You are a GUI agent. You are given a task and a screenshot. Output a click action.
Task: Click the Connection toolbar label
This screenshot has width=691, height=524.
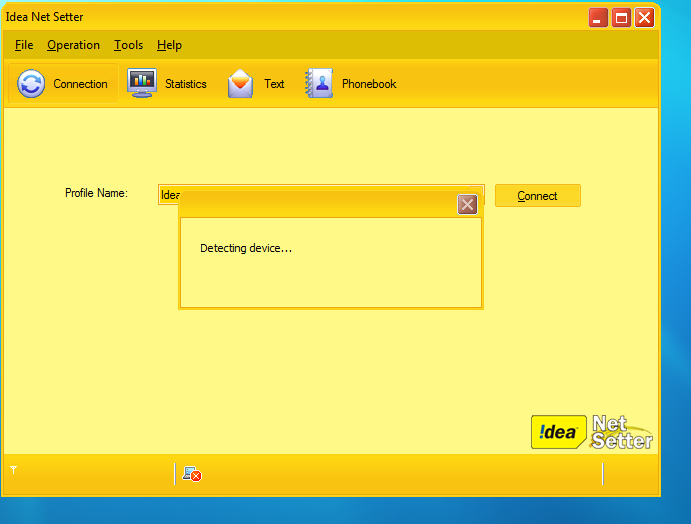[80, 84]
